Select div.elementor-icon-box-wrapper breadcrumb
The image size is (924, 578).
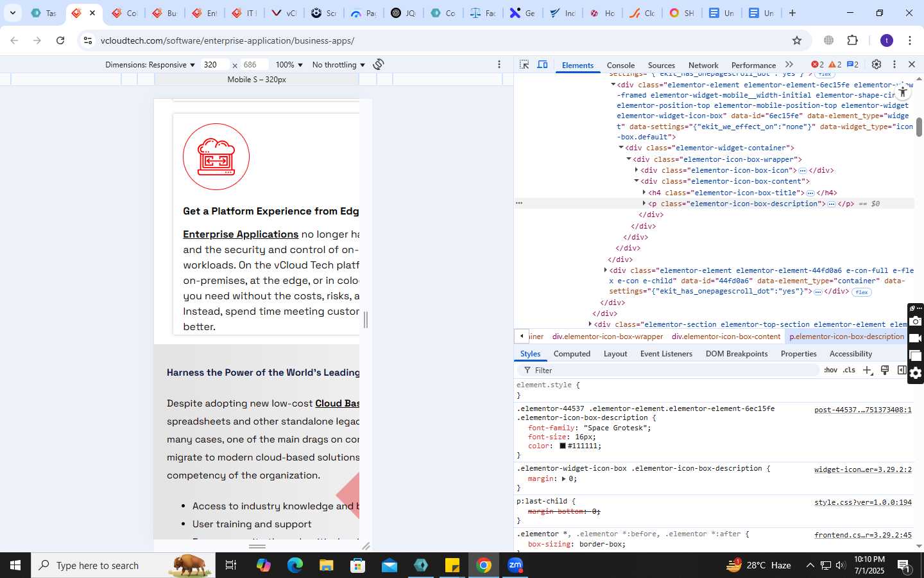(x=608, y=337)
